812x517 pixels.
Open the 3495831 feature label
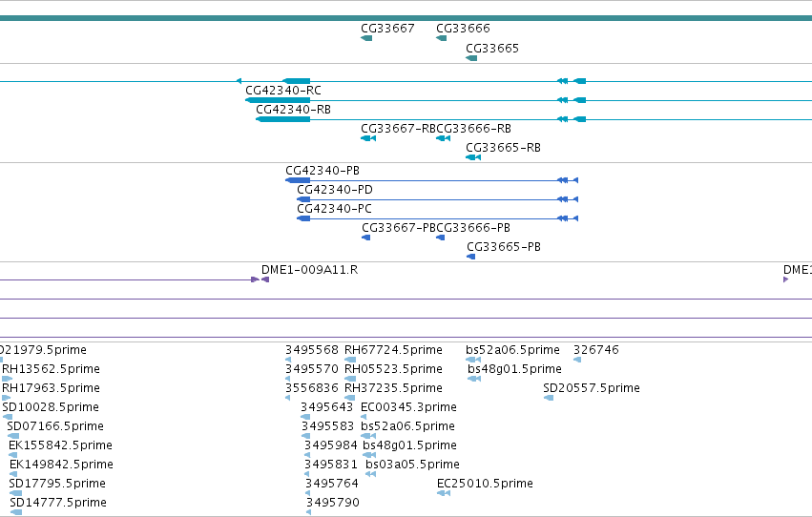pos(331,465)
